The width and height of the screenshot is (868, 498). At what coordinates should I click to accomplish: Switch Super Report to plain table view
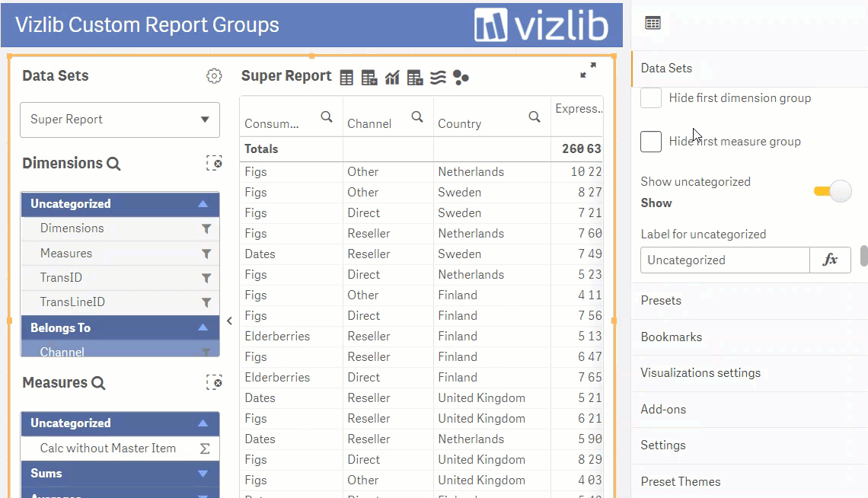tap(346, 78)
